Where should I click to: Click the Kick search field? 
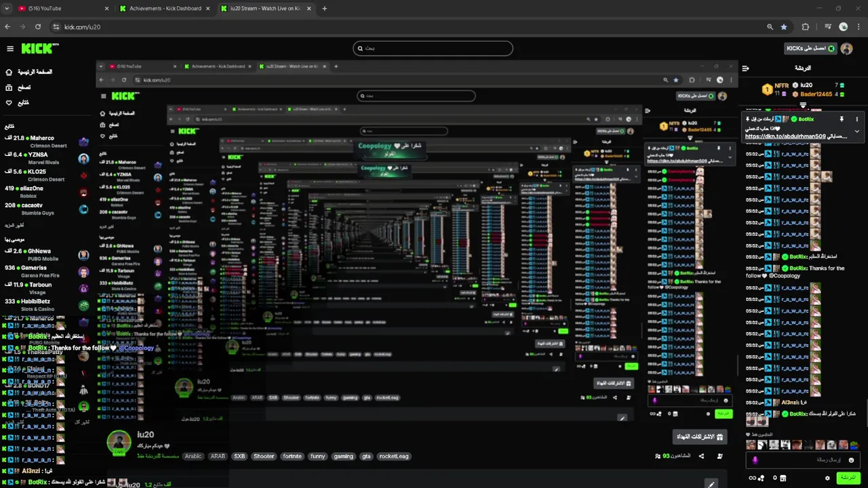click(433, 48)
